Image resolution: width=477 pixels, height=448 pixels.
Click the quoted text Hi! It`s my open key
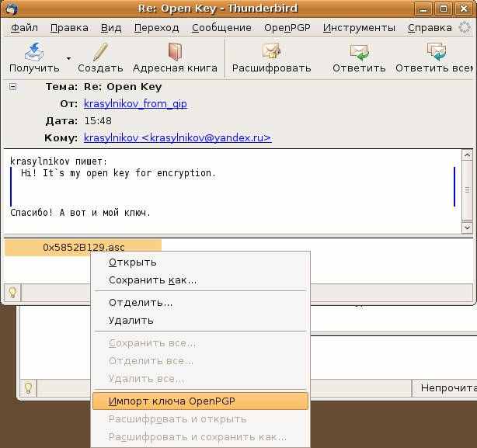tap(119, 173)
